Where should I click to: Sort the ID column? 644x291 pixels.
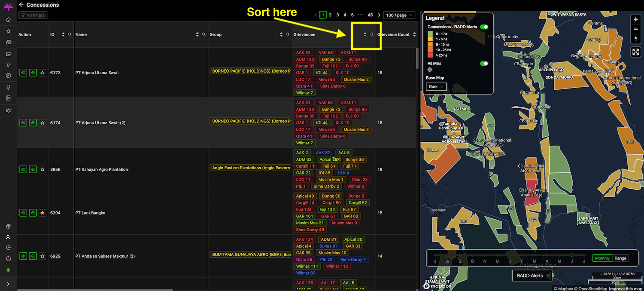point(63,34)
